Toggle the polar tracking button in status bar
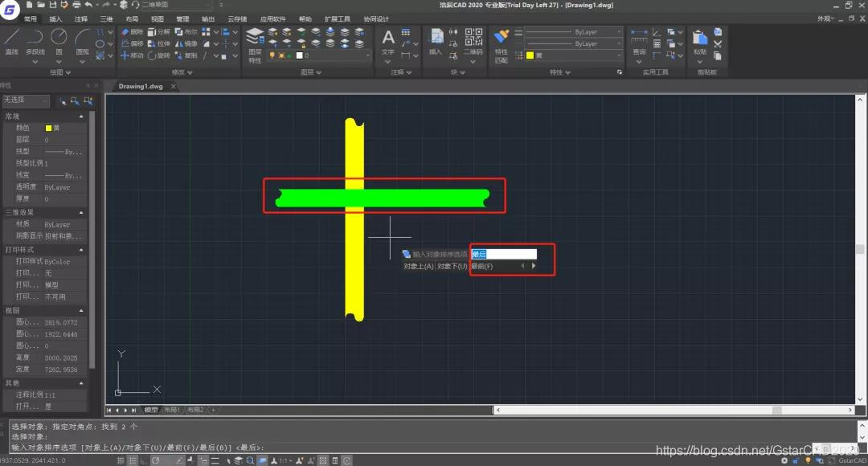 (x=156, y=460)
